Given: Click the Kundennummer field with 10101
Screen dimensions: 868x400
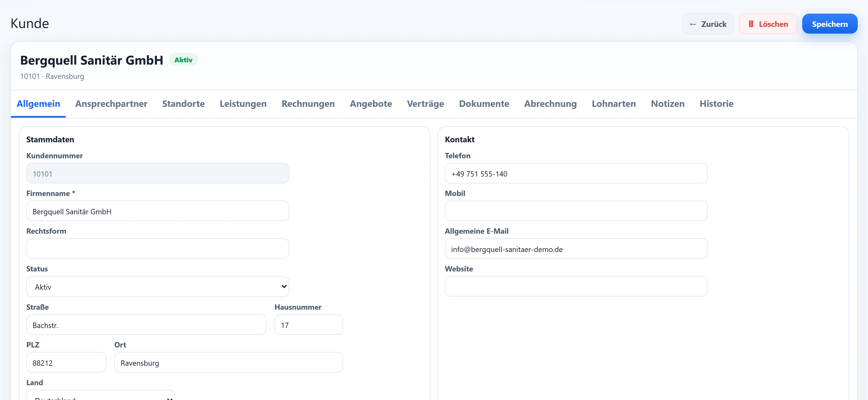Looking at the screenshot, I should click(x=158, y=173).
